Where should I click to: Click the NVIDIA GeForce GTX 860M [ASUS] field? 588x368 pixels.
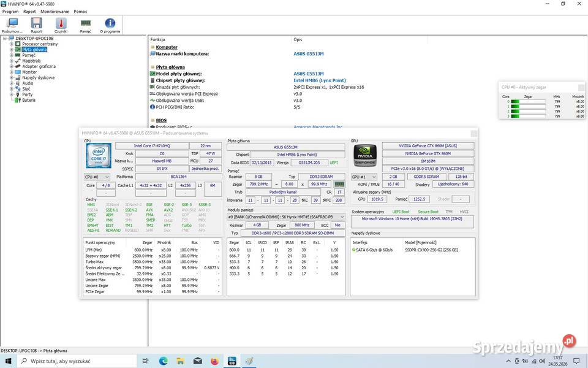point(428,146)
